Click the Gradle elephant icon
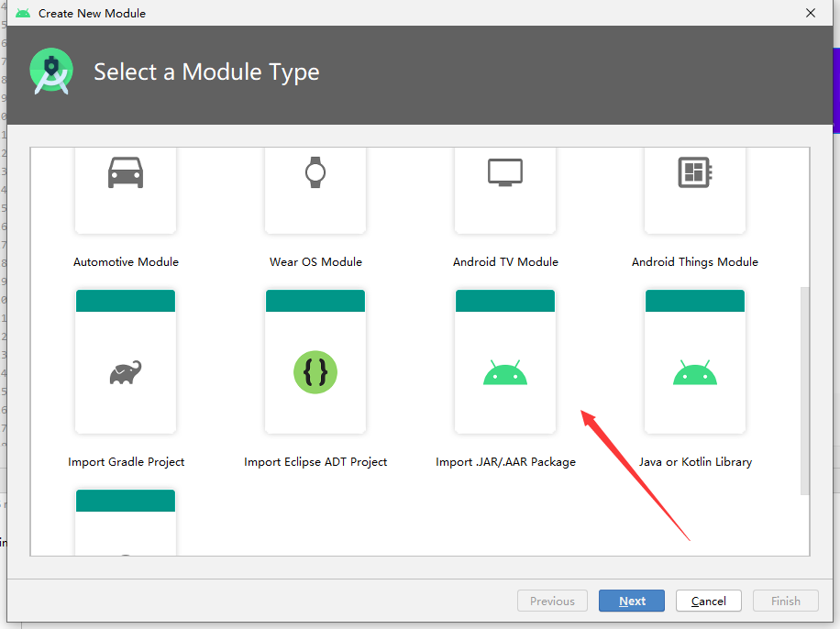 click(126, 370)
